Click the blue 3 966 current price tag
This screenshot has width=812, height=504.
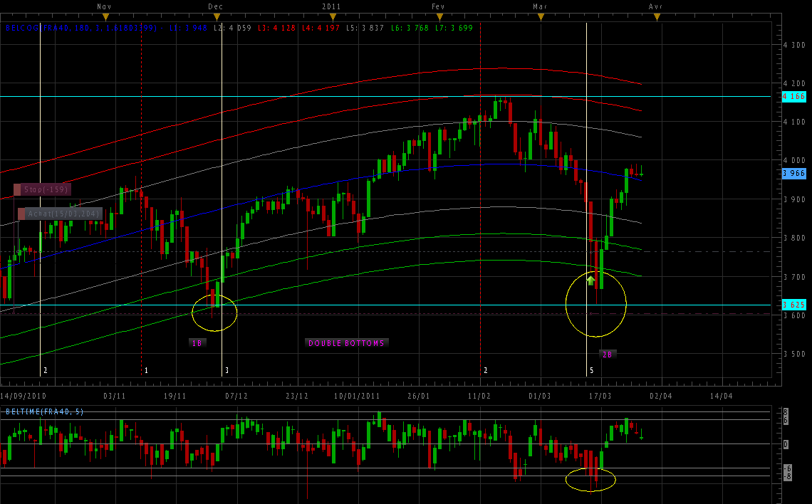click(x=793, y=173)
